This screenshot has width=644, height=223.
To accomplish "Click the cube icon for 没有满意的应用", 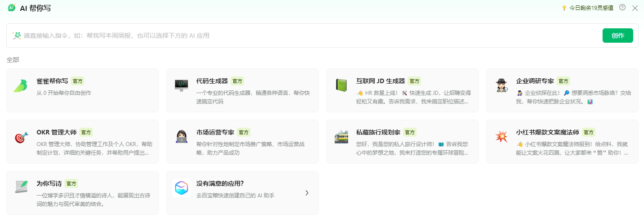I will [181, 188].
